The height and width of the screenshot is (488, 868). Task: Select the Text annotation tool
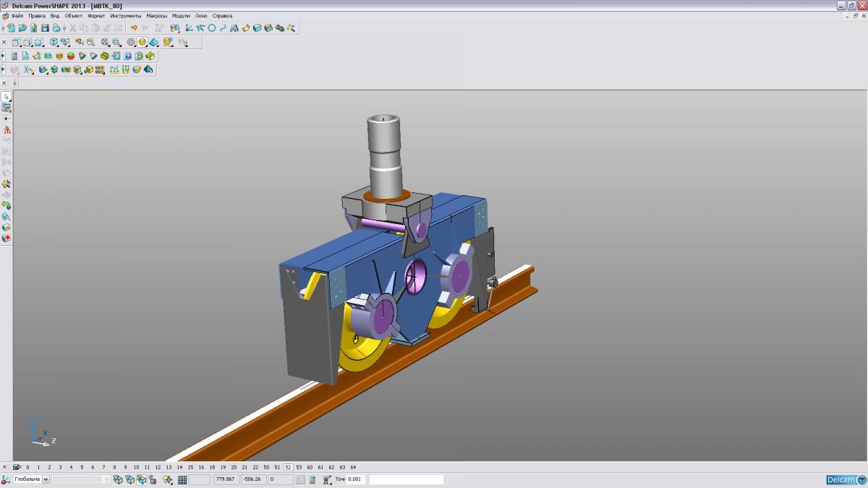(234, 28)
